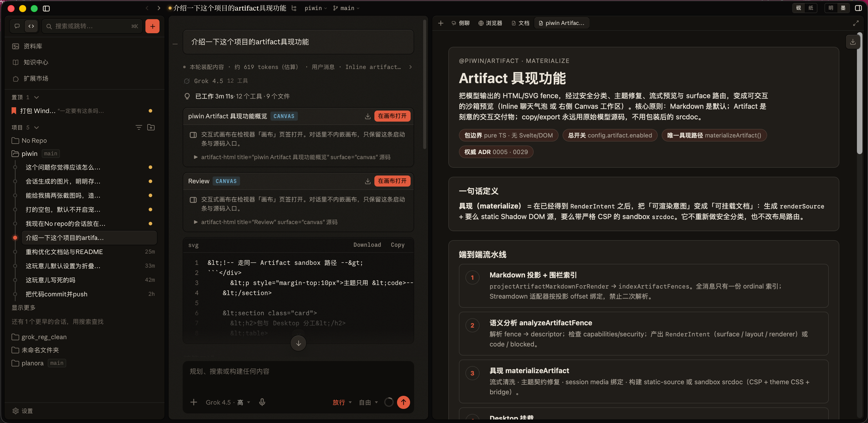Click Copy on the svg code block
The image size is (868, 423).
[x=397, y=245]
